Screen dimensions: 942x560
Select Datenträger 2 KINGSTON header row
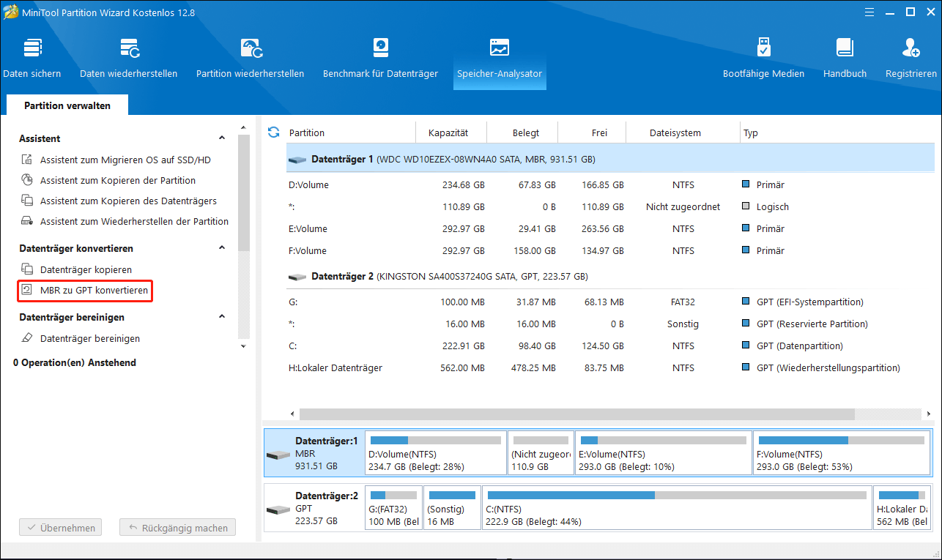coord(610,277)
